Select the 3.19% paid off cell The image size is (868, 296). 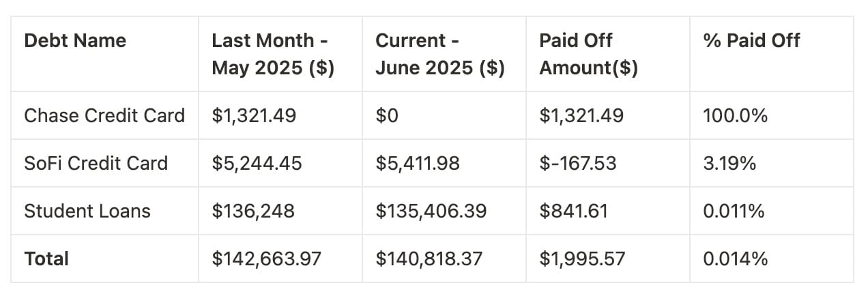[729, 164]
